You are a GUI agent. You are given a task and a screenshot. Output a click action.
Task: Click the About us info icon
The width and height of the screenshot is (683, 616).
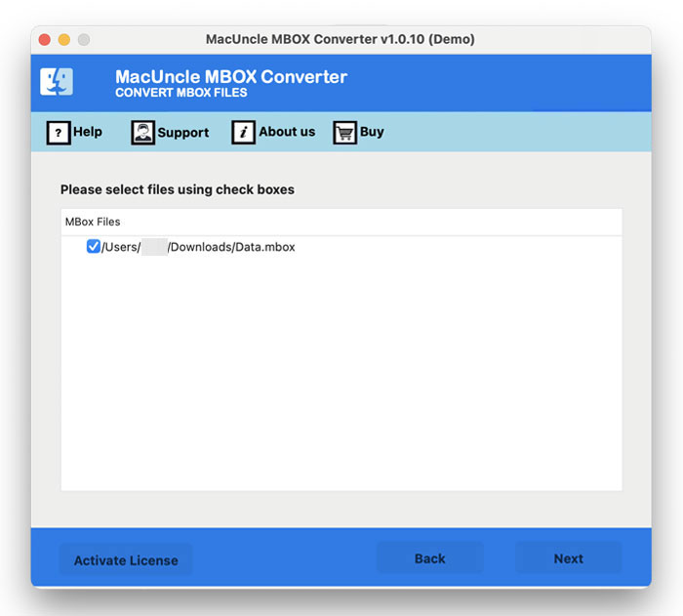coord(243,133)
